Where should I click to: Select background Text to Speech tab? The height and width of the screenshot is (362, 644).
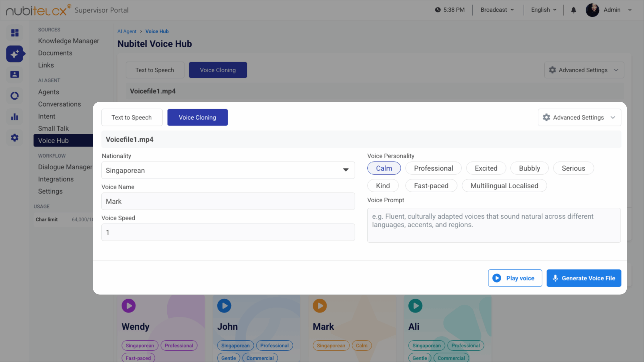[155, 70]
